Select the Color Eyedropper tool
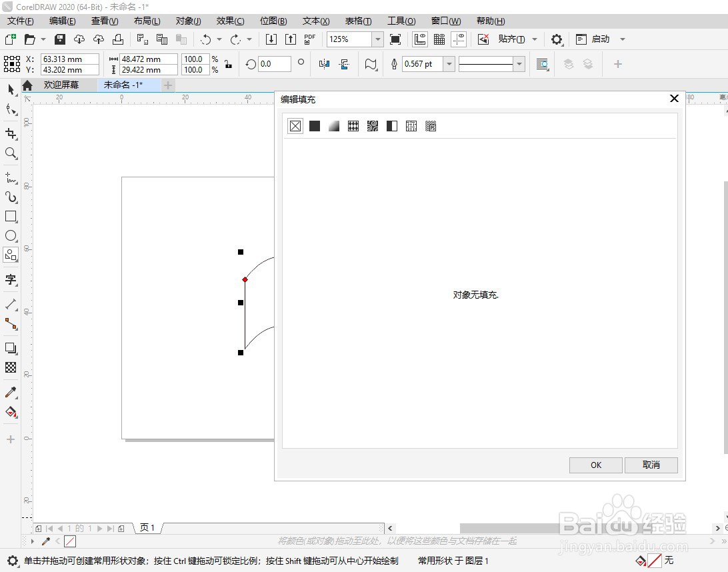The width and height of the screenshot is (728, 572). coord(11,392)
